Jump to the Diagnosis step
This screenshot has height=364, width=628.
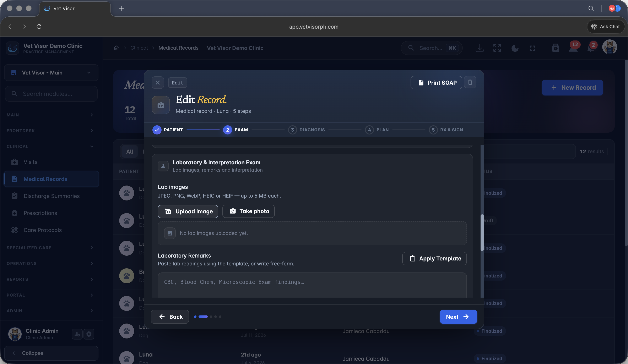(306, 130)
